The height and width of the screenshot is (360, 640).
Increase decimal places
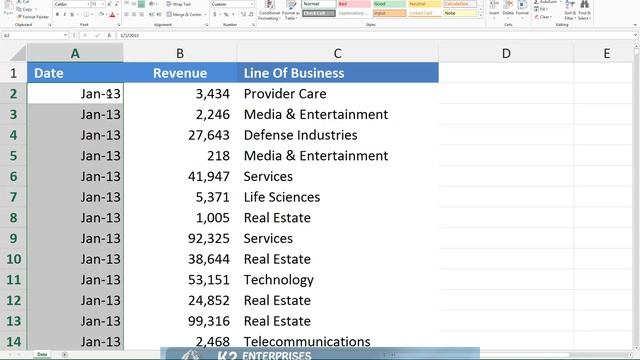pyautogui.click(x=243, y=14)
